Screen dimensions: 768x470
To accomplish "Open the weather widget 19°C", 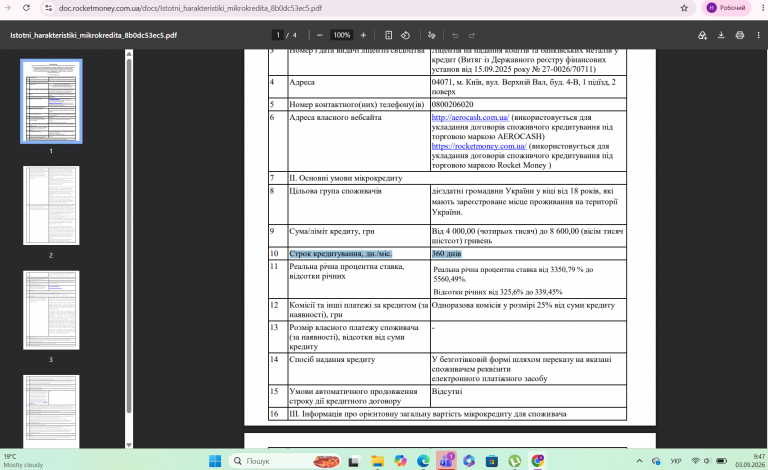I will 23,460.
